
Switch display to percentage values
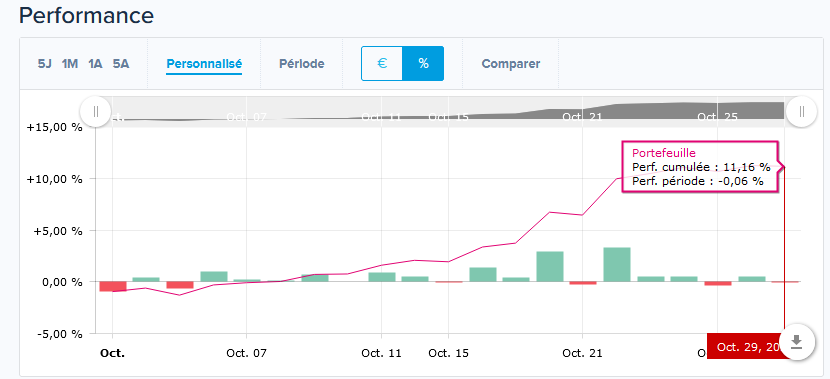pyautogui.click(x=423, y=64)
